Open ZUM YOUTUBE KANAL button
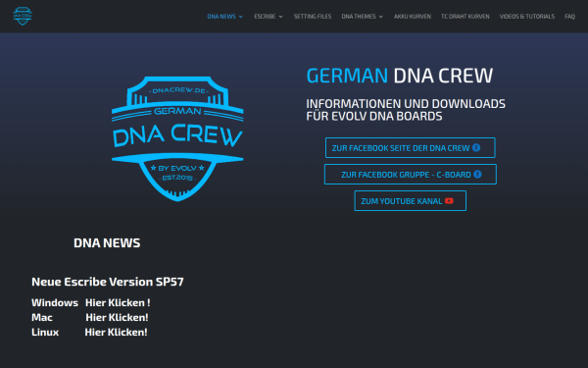 pos(411,201)
